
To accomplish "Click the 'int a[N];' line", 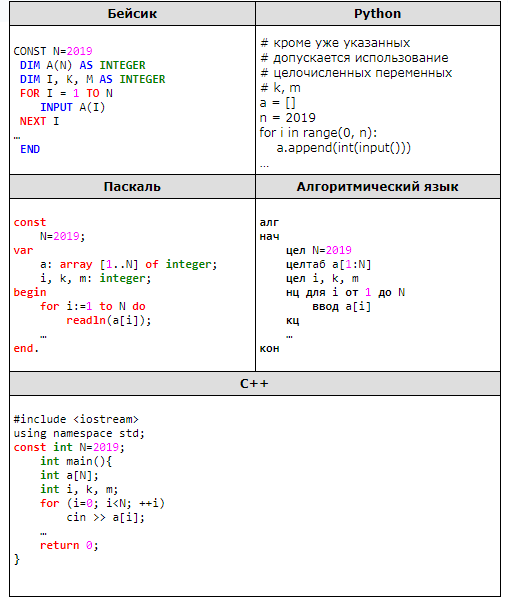I will coord(69,476).
